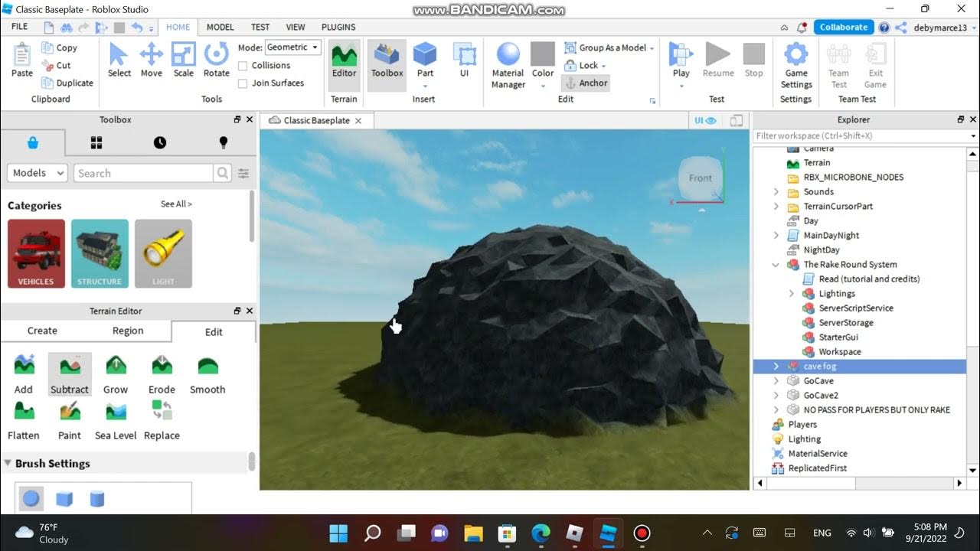Select the Add terrain tool

coord(24,374)
